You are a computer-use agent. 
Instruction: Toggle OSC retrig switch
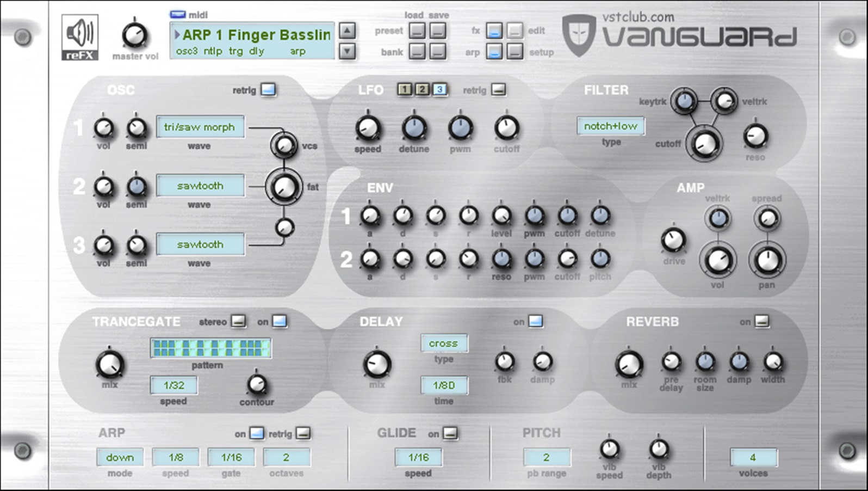[268, 90]
